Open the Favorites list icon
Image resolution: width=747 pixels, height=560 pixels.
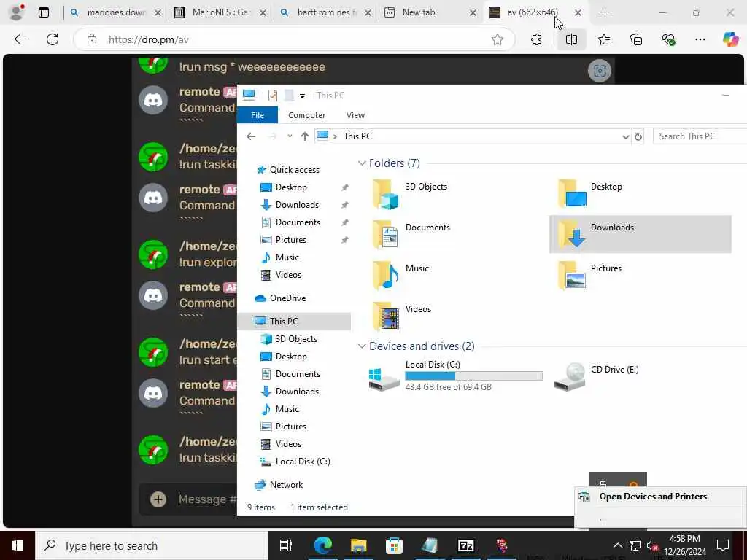pos(604,39)
